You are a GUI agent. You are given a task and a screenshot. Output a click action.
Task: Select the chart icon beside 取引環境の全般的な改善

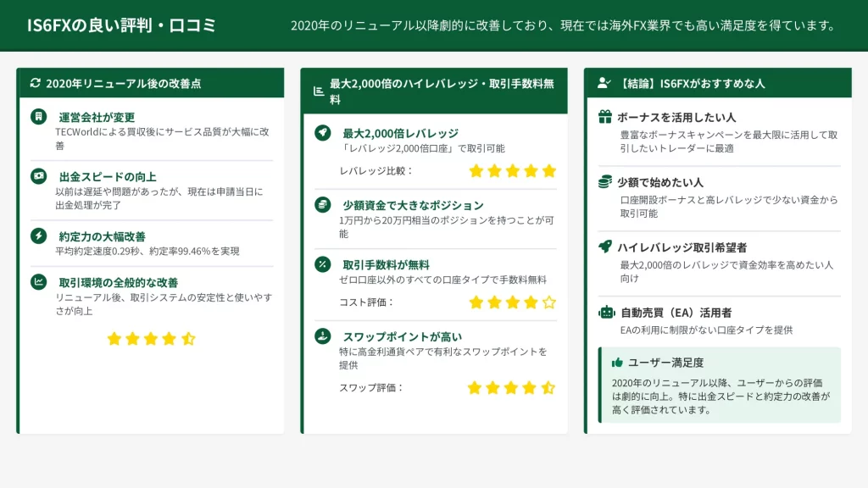pyautogui.click(x=38, y=281)
